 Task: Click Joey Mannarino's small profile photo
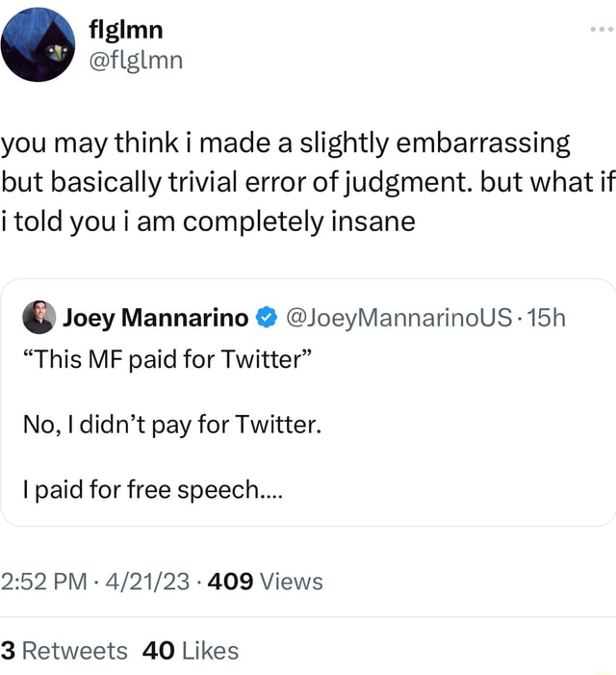pos(38,316)
